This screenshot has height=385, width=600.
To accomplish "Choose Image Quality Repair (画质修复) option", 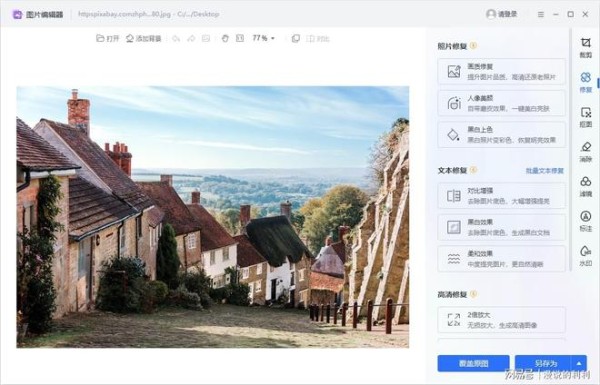I will tap(501, 72).
